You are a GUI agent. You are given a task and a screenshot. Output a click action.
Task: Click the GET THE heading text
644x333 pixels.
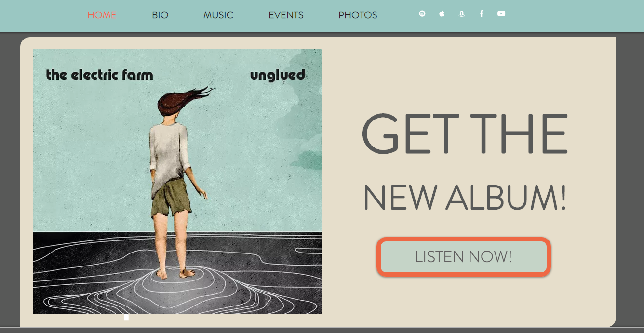(465, 134)
